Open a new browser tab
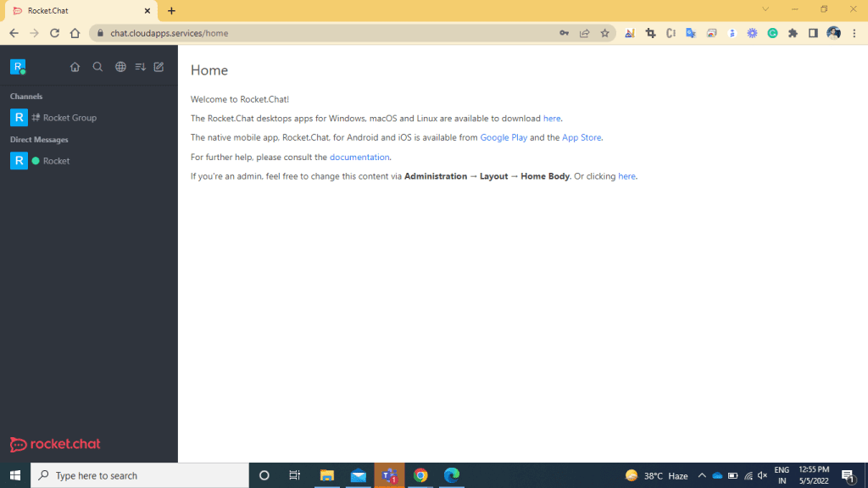Image resolution: width=868 pixels, height=488 pixels. [x=171, y=11]
